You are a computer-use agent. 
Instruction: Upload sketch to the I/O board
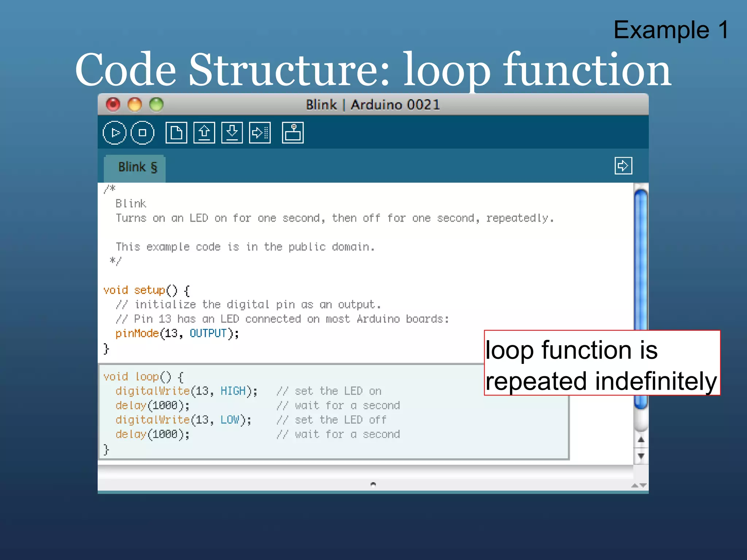[260, 133]
